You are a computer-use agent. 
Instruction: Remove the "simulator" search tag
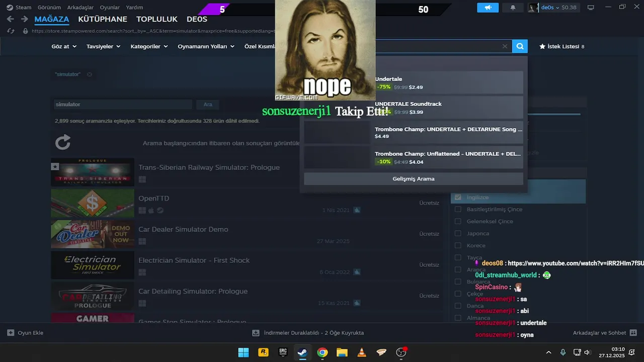tap(89, 74)
